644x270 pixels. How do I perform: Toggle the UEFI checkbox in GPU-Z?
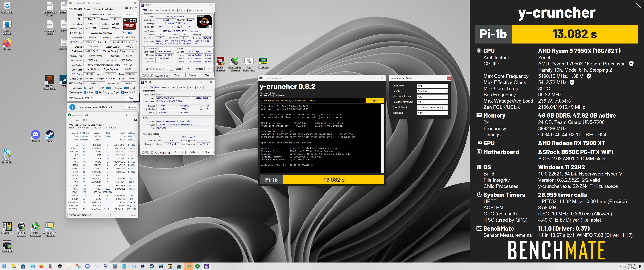[x=129, y=33]
